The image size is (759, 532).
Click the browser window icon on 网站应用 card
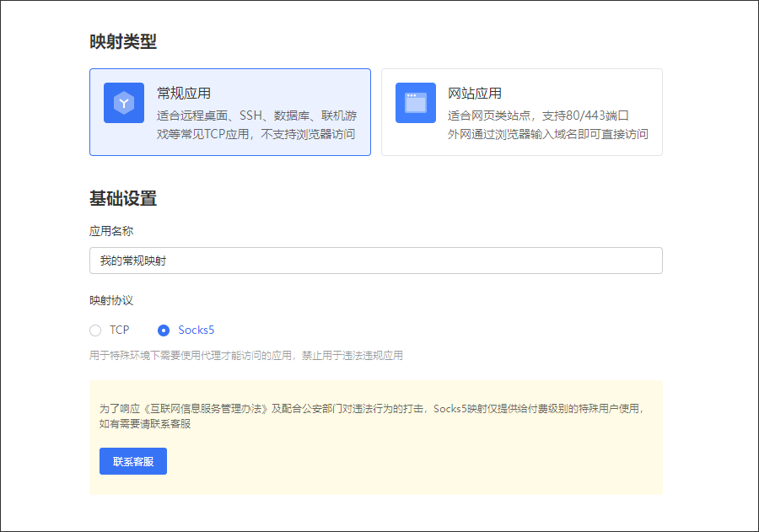click(416, 103)
